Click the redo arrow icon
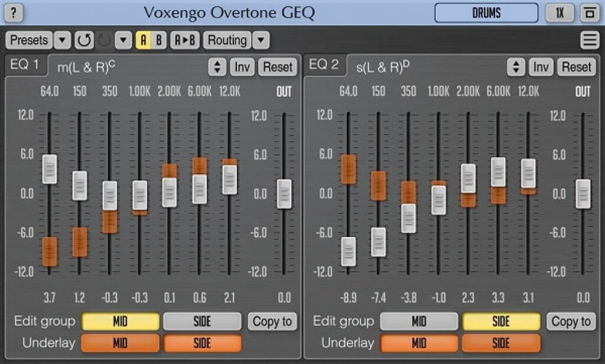This screenshot has width=605, height=364. (103, 40)
